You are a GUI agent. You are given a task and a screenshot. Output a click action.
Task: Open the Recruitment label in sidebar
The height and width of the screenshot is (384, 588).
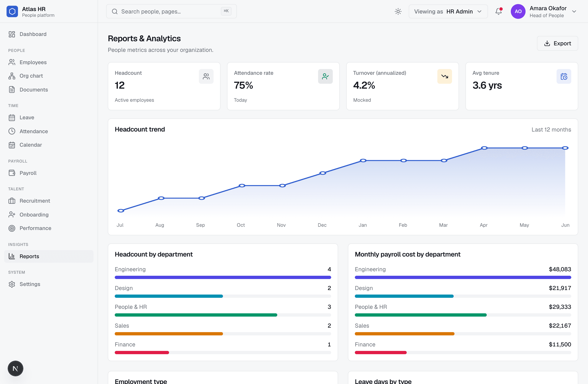pyautogui.click(x=35, y=201)
